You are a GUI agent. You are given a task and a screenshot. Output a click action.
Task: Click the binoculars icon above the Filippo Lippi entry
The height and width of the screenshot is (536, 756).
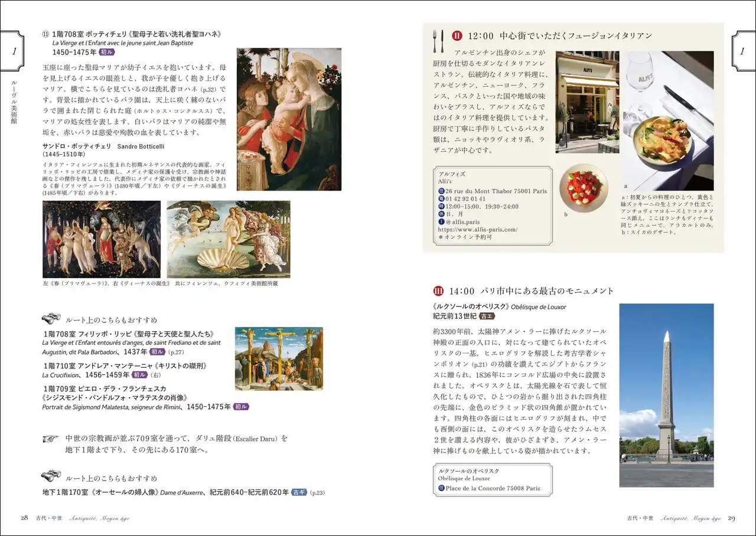click(x=51, y=319)
